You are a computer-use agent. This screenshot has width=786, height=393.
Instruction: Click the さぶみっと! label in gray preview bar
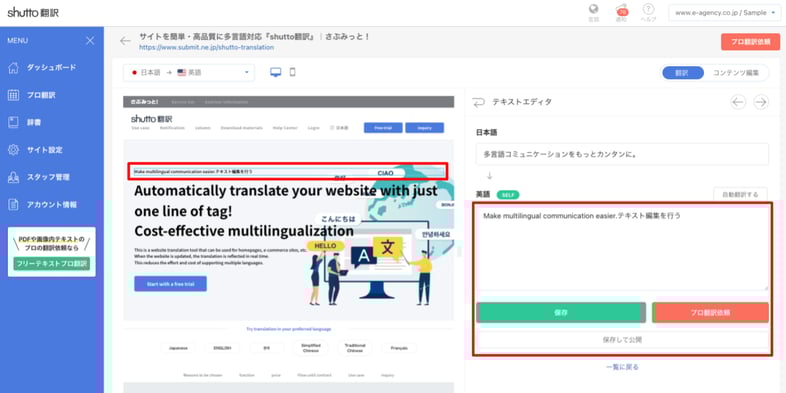(144, 102)
